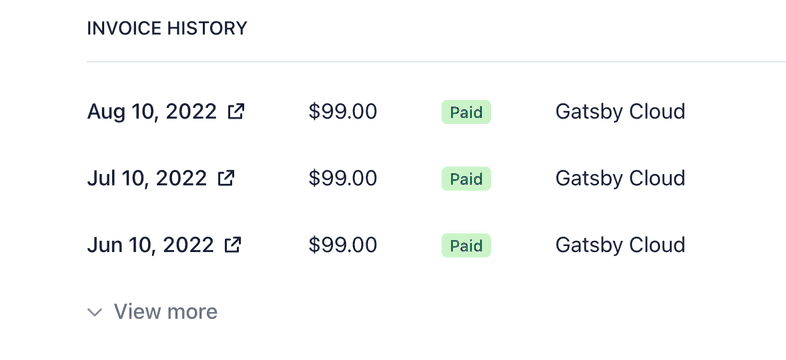Open the Jun 10, 2022 invoice external link icon
The width and height of the screenshot is (786, 360).
point(233,245)
